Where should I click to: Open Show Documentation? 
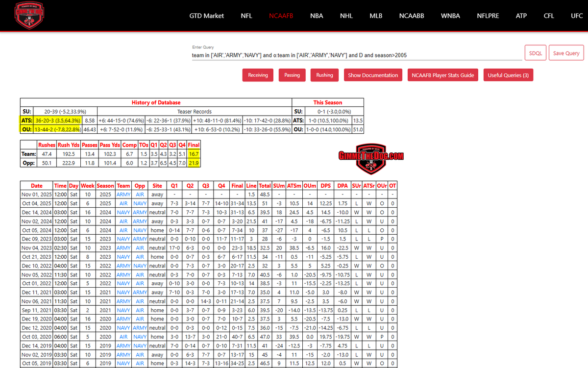point(373,75)
